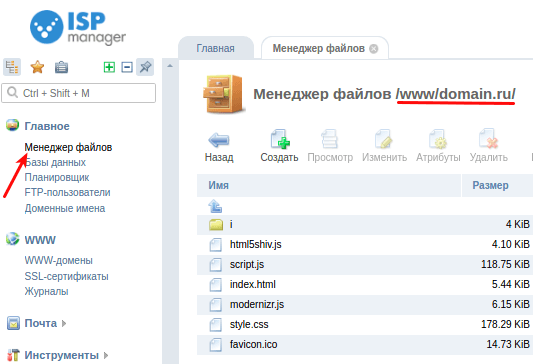This screenshot has height=364, width=533.
Task: Click the Изменить edit button
Action: 384,146
